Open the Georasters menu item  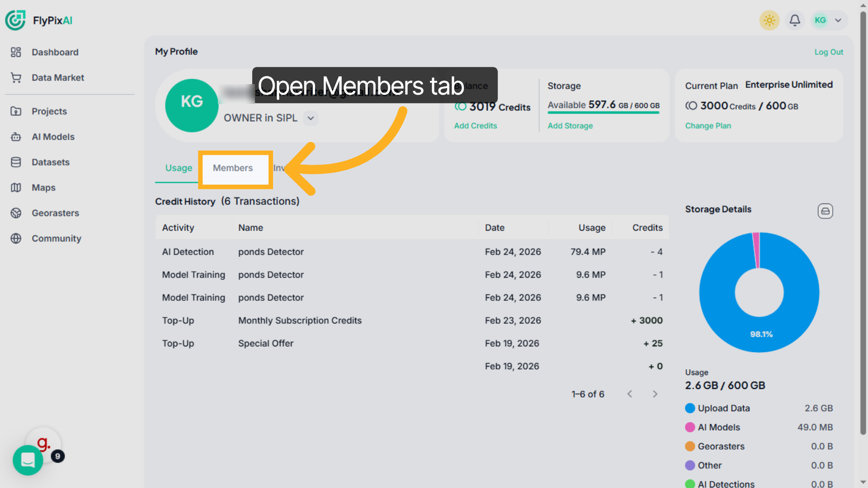tap(55, 213)
